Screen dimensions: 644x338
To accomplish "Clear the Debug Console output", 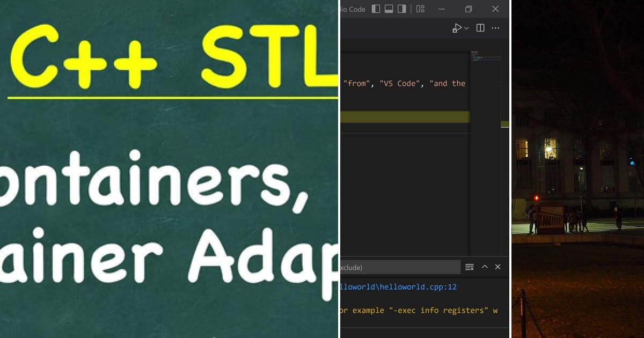I will 470,267.
